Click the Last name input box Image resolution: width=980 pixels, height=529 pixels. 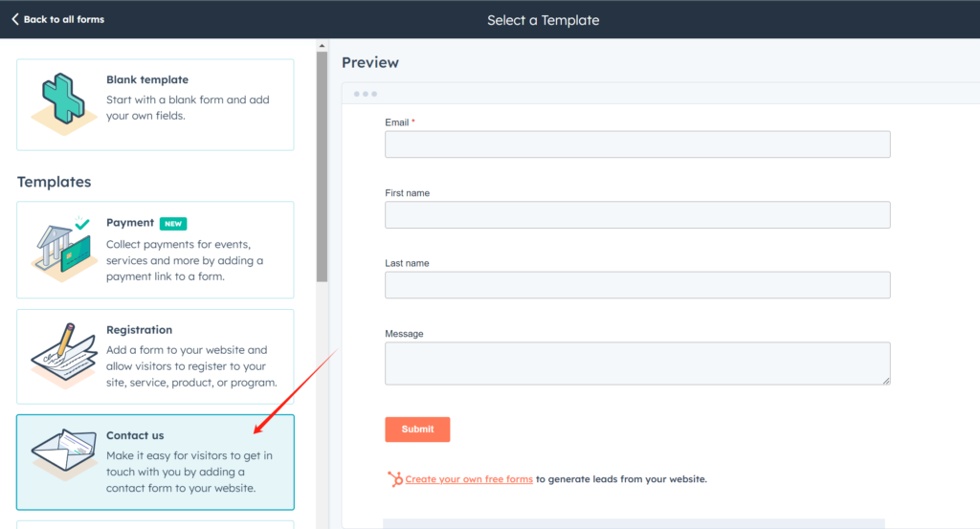tap(637, 285)
